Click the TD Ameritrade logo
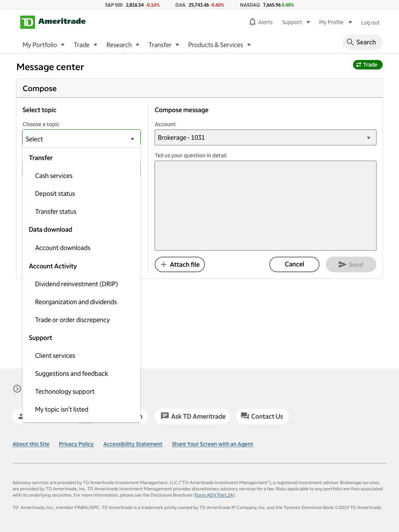Image resolution: width=399 pixels, height=532 pixels. 53,22
